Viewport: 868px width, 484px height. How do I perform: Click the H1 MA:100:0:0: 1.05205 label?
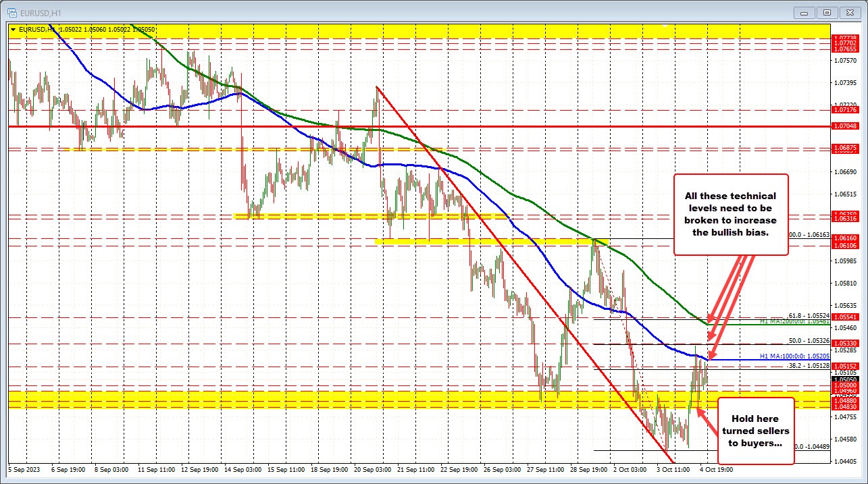tap(795, 356)
